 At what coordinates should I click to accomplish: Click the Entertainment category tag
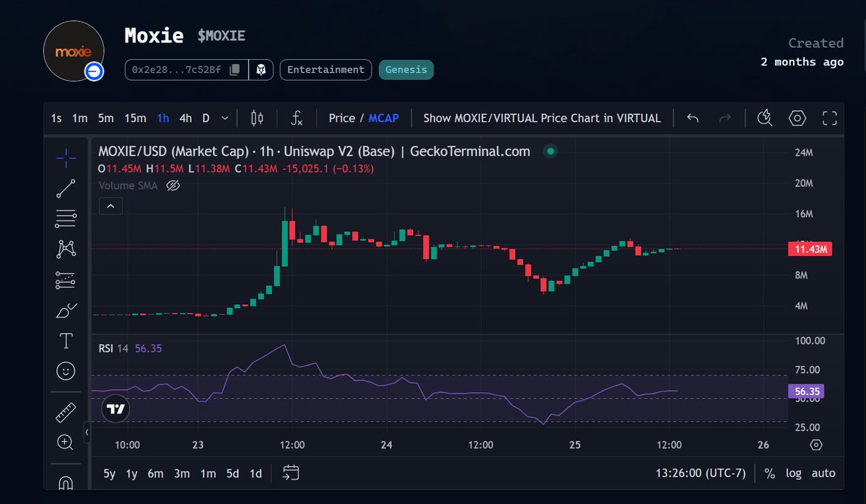(x=325, y=70)
